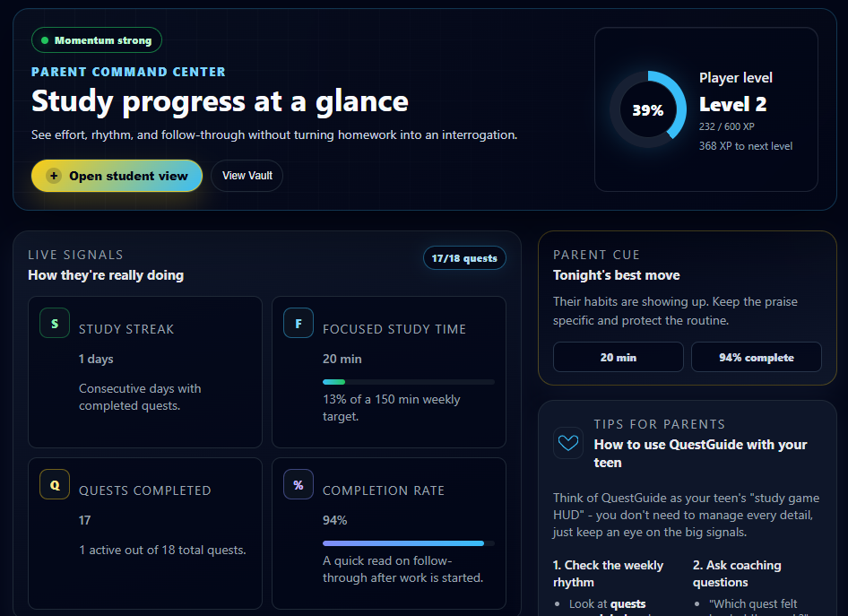Click the Live Signals section label

click(x=75, y=255)
